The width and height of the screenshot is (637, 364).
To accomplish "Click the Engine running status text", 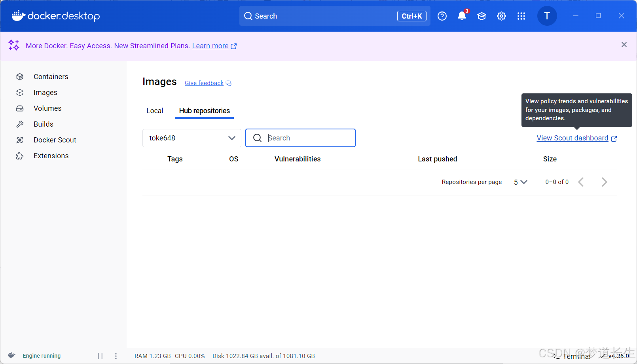I will [x=42, y=356].
